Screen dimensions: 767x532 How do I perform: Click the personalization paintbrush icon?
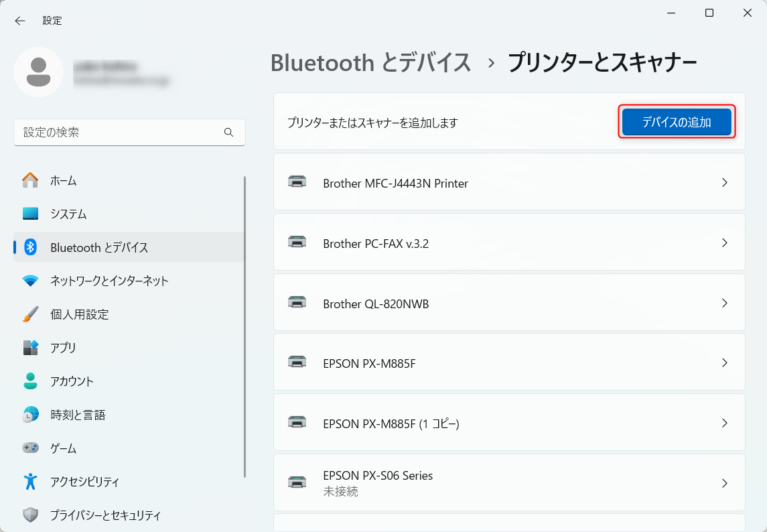click(30, 314)
